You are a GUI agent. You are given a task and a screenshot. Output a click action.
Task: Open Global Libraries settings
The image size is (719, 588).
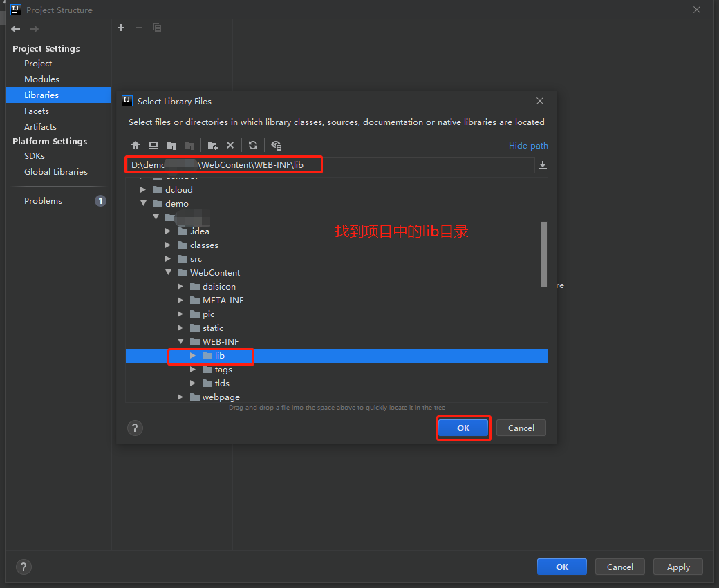tap(56, 172)
